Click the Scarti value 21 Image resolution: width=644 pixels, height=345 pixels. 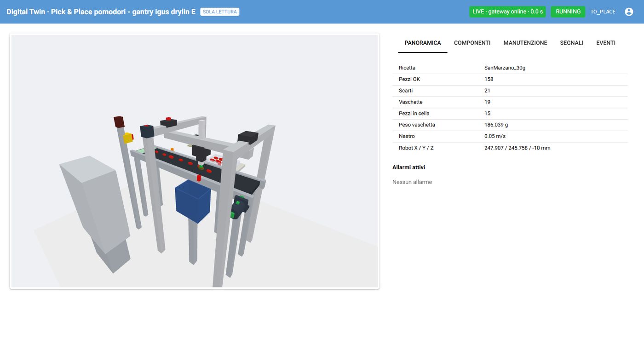488,91
